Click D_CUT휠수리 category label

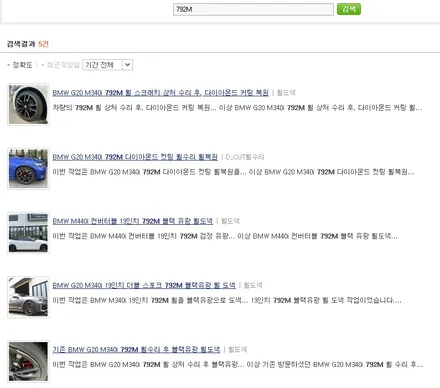(245, 157)
